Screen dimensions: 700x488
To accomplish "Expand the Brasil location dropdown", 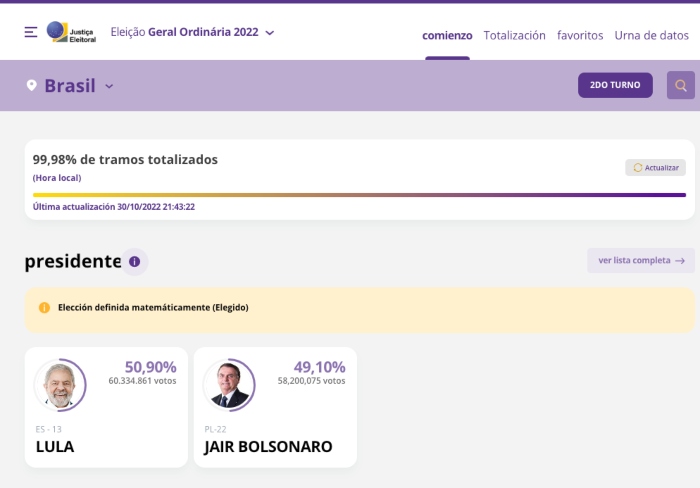I will pos(109,86).
